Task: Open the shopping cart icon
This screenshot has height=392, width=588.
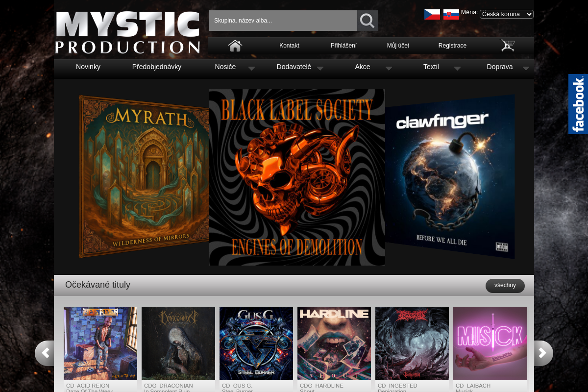Action: point(508,46)
